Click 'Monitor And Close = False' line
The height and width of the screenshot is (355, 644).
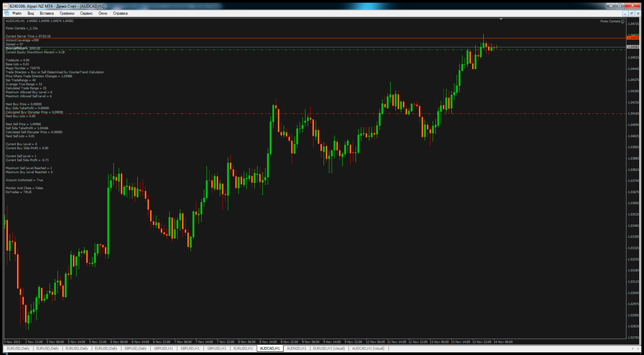[24, 188]
